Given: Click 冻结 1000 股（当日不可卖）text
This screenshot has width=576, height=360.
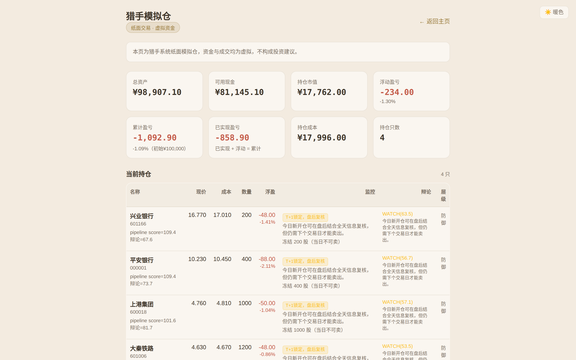Looking at the screenshot, I should (x=313, y=330).
